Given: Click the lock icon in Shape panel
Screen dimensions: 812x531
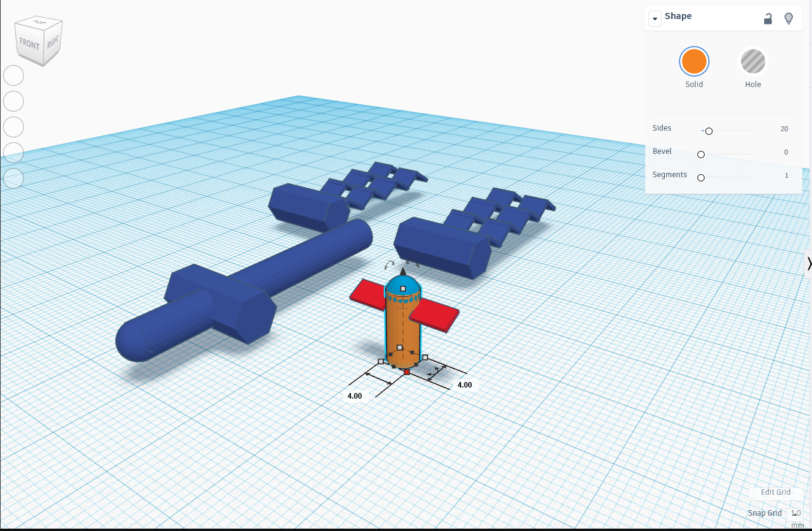Looking at the screenshot, I should pyautogui.click(x=768, y=18).
